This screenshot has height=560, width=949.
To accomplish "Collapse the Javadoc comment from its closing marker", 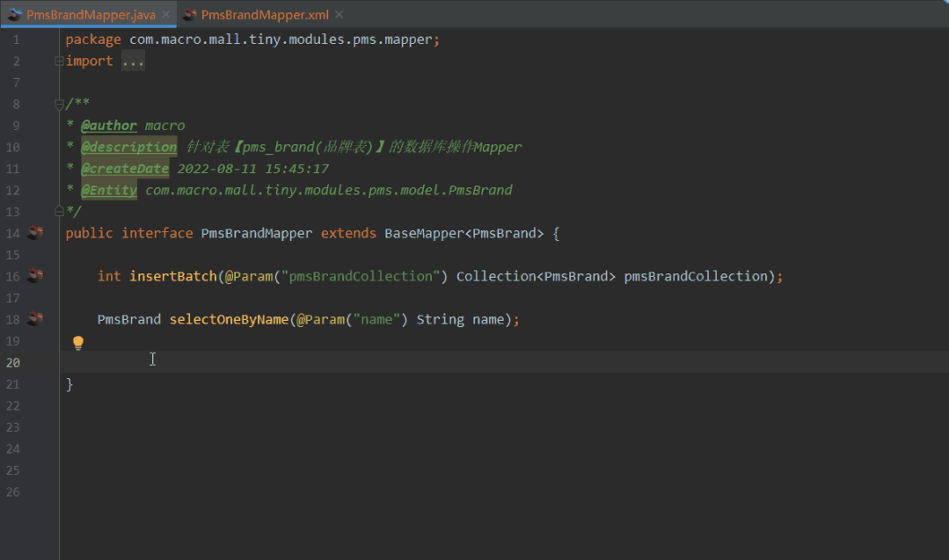I will coord(59,211).
